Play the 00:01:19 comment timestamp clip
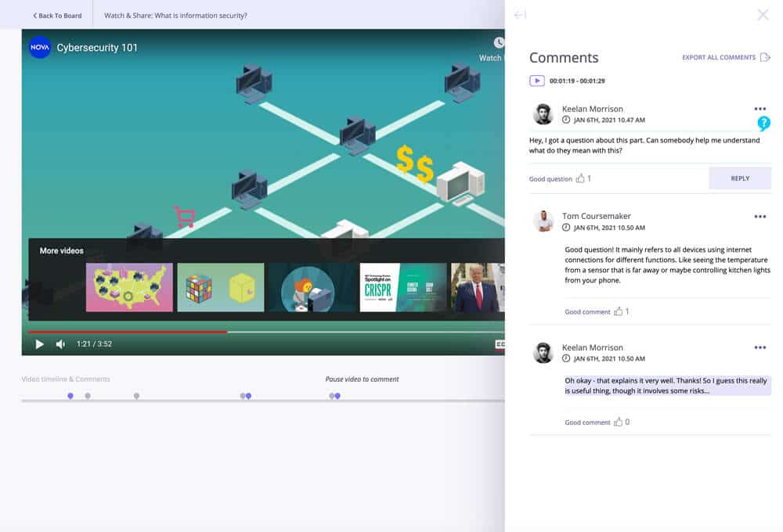This screenshot has width=783, height=532. click(x=537, y=81)
